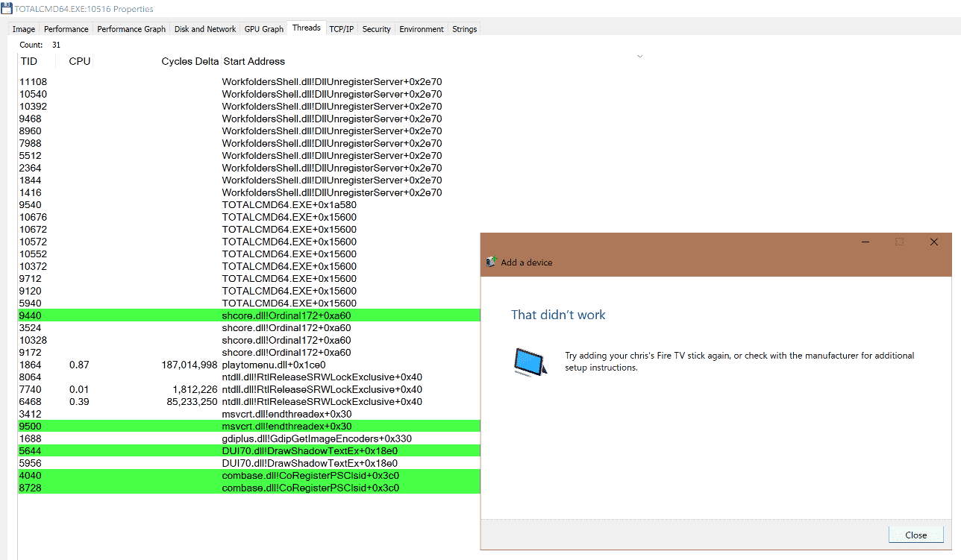Select thread 8064 ntdll.dll row
Image resolution: width=961 pixels, height=560 pixels.
click(x=248, y=377)
